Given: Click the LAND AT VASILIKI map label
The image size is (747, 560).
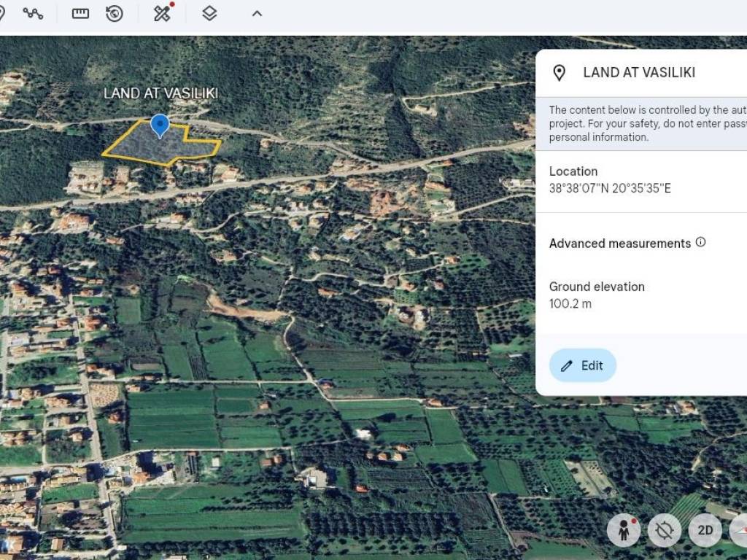Looking at the screenshot, I should (160, 93).
